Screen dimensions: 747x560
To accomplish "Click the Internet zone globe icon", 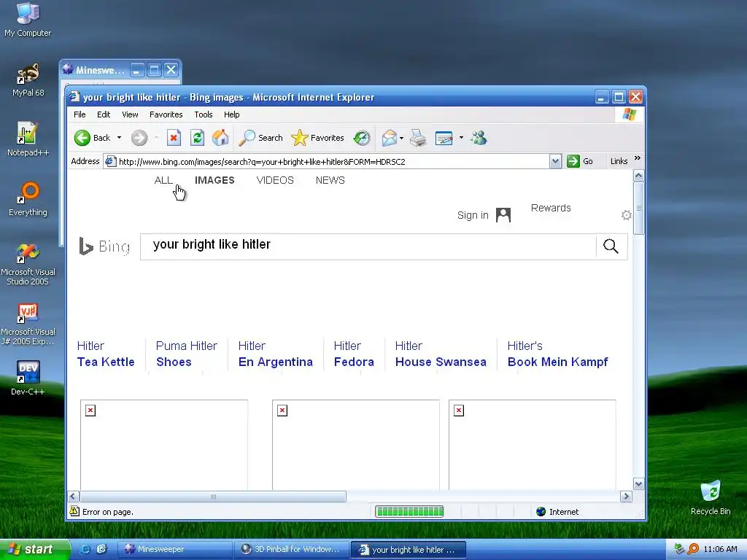I will 541,512.
